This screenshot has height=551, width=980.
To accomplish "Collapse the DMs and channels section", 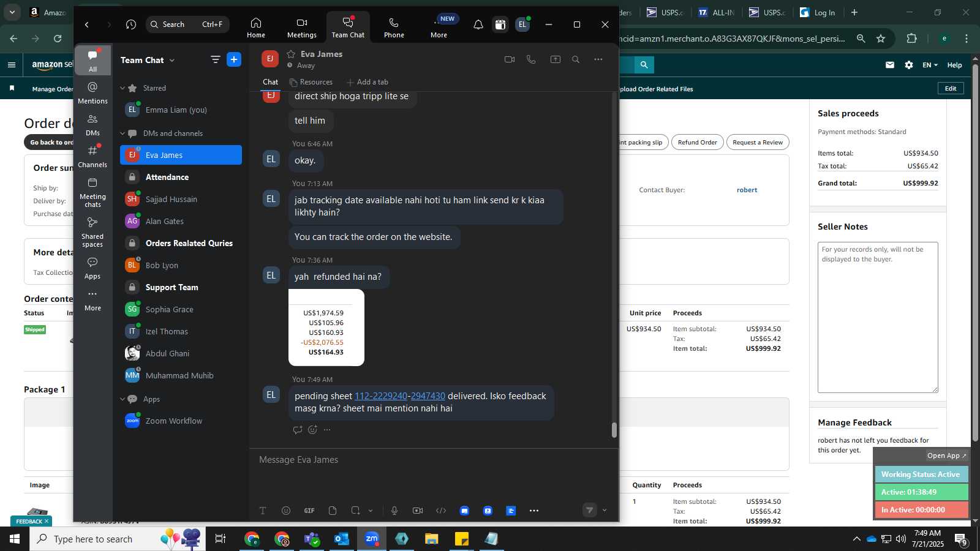I will (x=123, y=133).
